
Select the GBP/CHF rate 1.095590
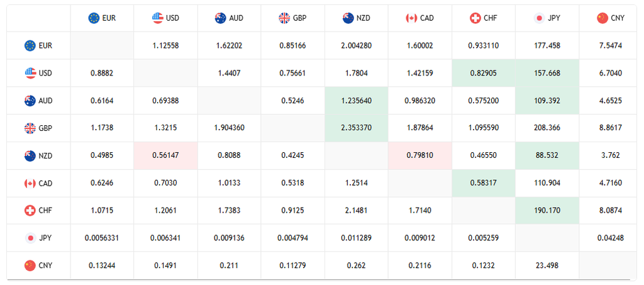(484, 128)
